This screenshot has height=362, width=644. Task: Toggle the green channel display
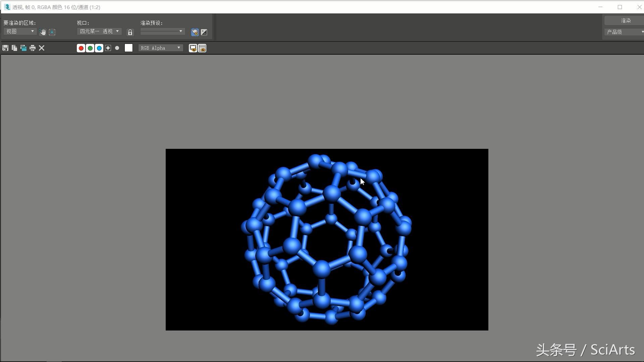click(x=90, y=48)
